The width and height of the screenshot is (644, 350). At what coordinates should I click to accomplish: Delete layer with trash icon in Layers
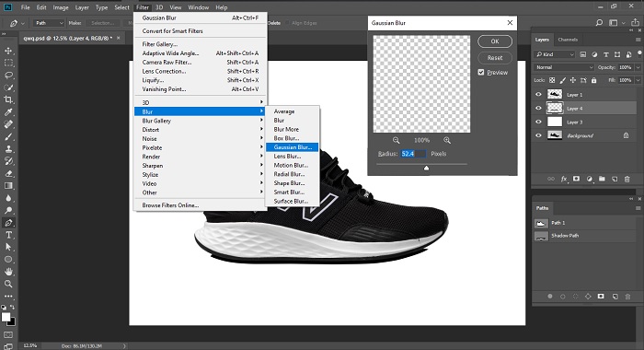pos(627,179)
